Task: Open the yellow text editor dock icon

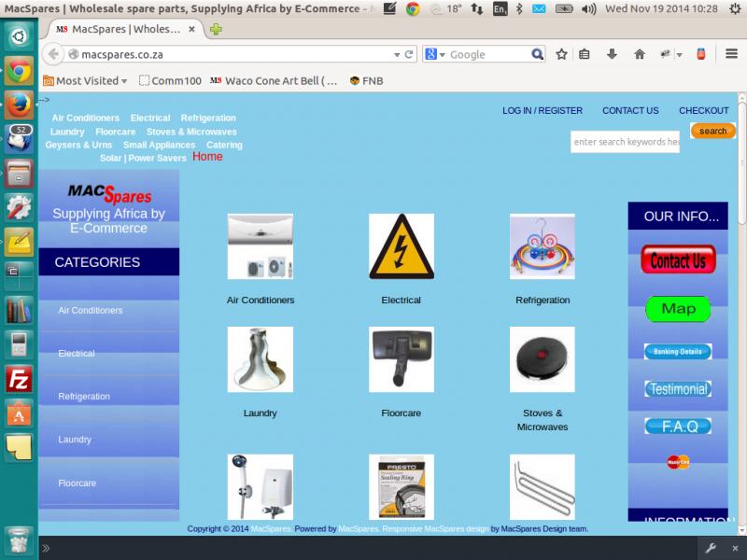Action: [x=19, y=242]
